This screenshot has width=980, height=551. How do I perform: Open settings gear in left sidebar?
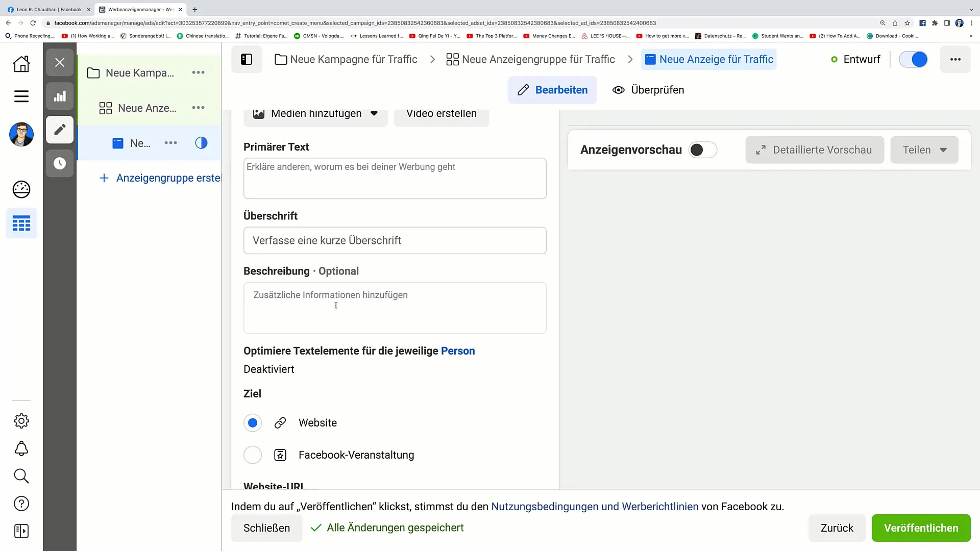21,421
